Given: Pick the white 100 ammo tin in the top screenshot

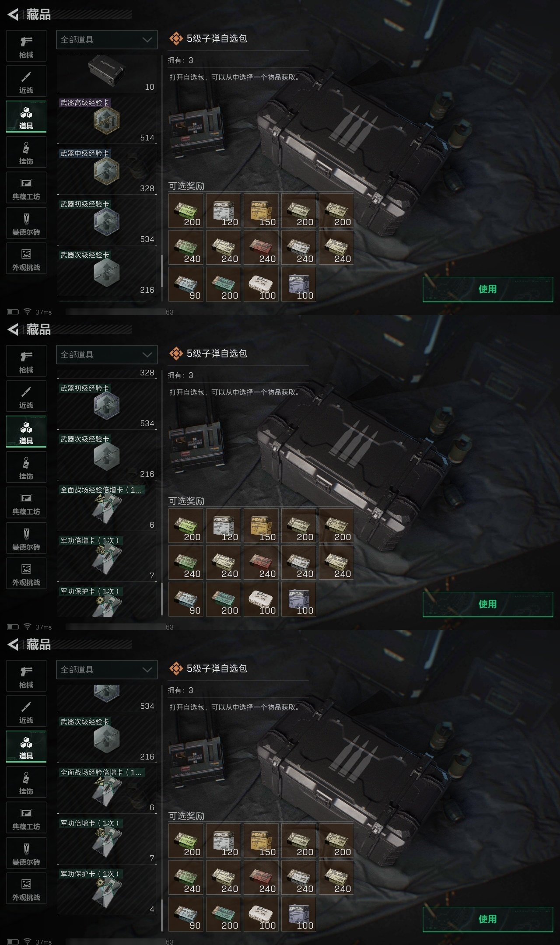Looking at the screenshot, I should pyautogui.click(x=261, y=284).
